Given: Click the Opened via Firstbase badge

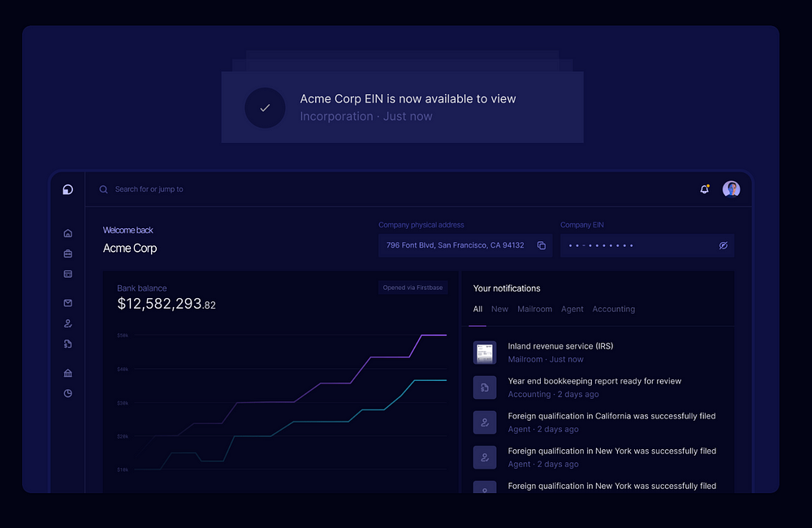Looking at the screenshot, I should pos(412,288).
